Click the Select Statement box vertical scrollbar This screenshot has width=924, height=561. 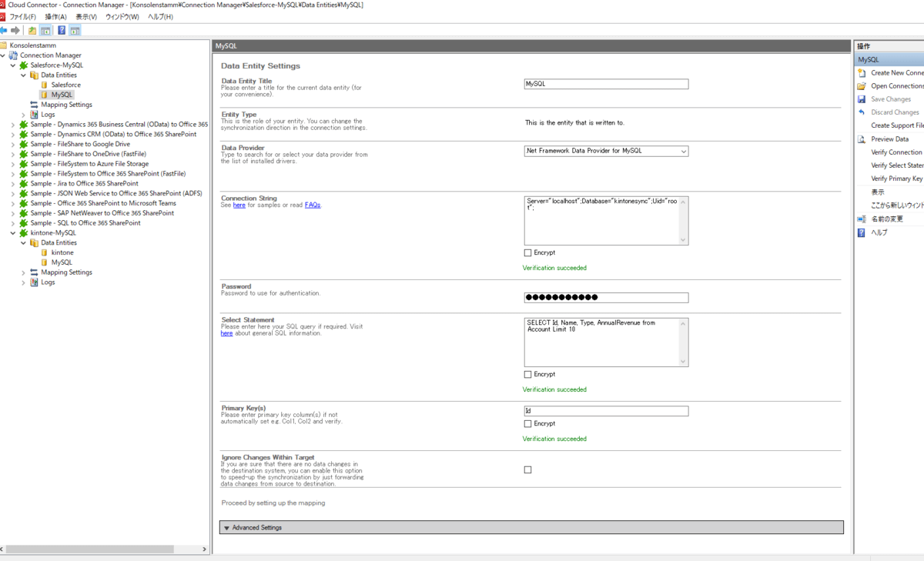(683, 342)
